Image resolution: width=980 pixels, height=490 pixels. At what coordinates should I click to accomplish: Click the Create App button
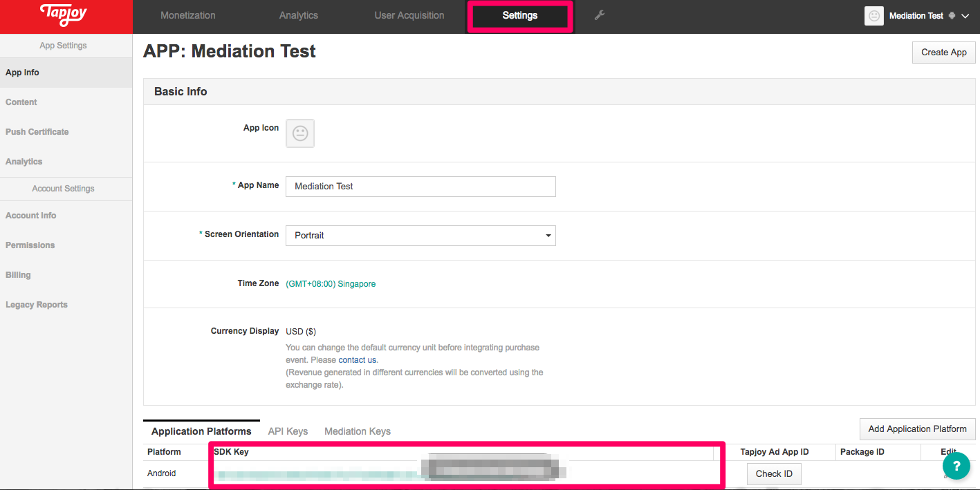click(943, 52)
